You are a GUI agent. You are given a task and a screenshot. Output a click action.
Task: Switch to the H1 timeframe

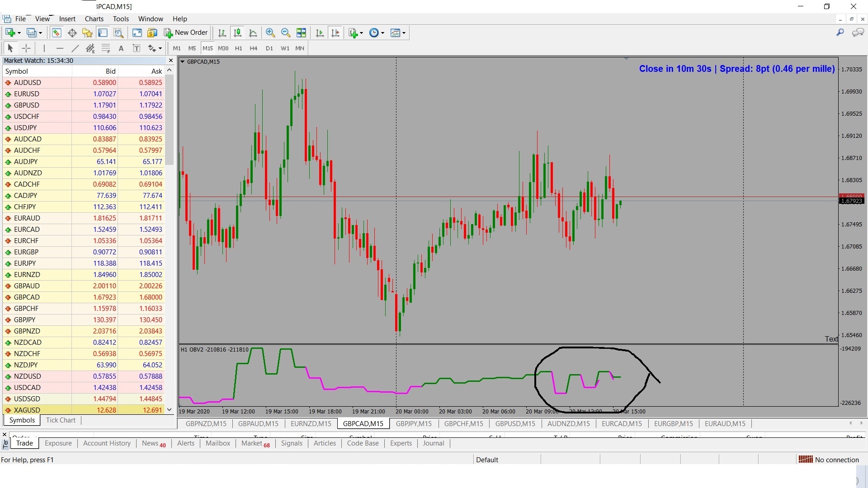pyautogui.click(x=238, y=48)
